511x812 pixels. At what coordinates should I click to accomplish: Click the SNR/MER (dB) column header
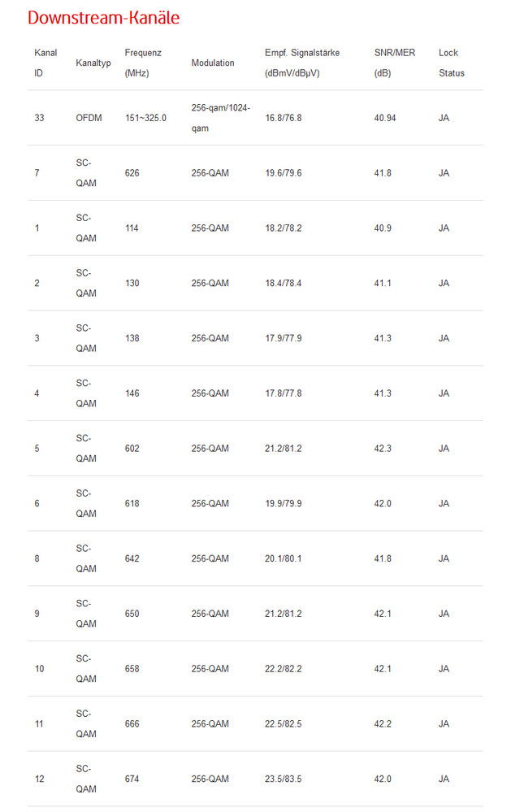(x=395, y=63)
